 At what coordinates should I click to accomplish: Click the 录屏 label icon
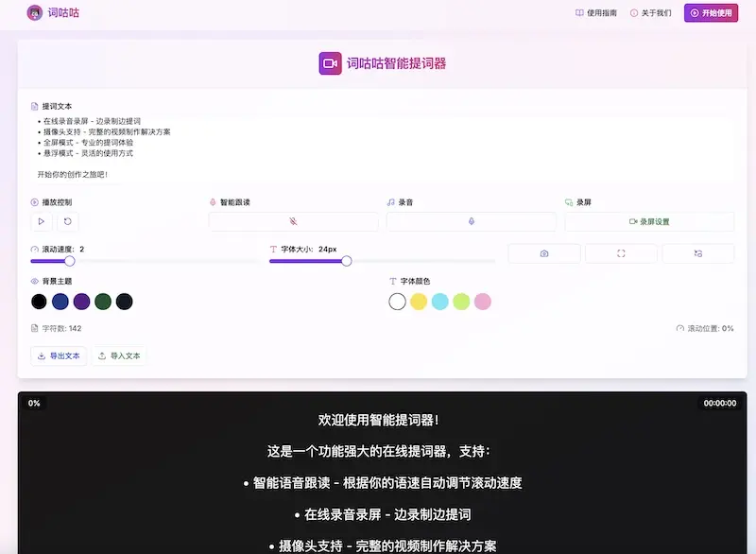tap(569, 202)
